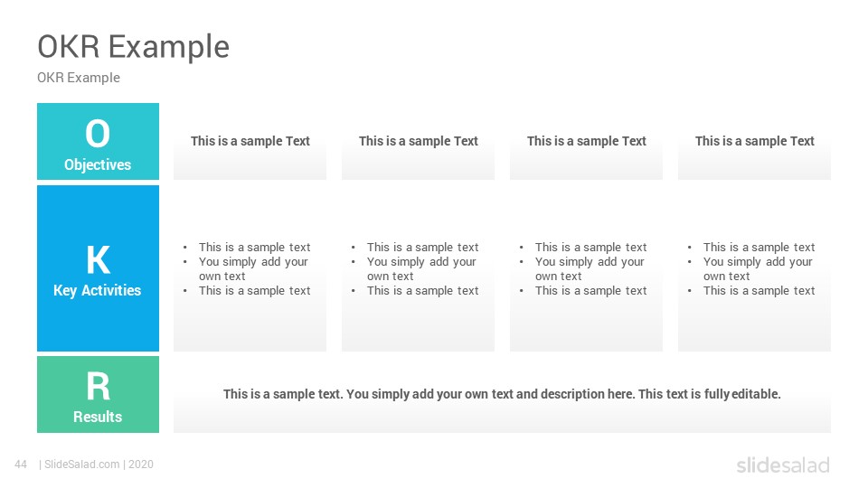Click the green Results R tile
Viewport: 868px width, 488px height.
point(98,395)
